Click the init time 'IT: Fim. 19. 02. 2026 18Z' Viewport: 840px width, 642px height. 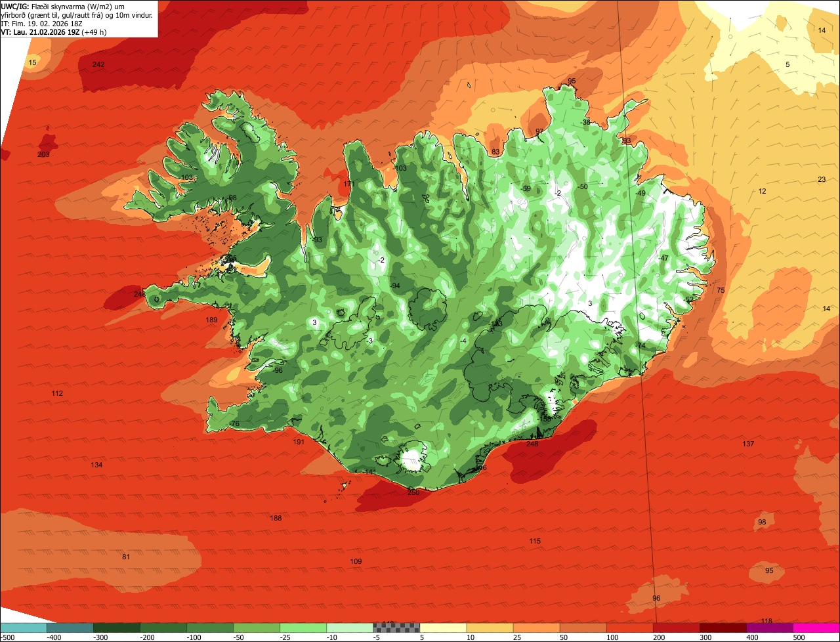click(x=41, y=23)
